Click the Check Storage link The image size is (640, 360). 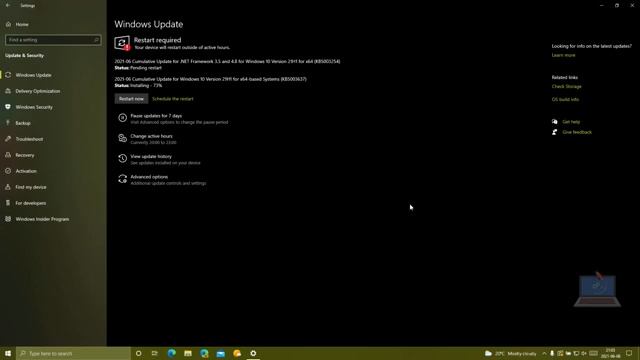tap(567, 87)
